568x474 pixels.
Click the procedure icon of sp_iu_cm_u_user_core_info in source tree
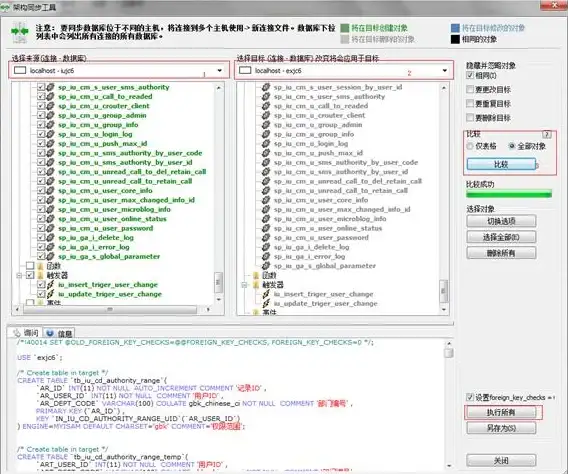[x=50, y=190]
